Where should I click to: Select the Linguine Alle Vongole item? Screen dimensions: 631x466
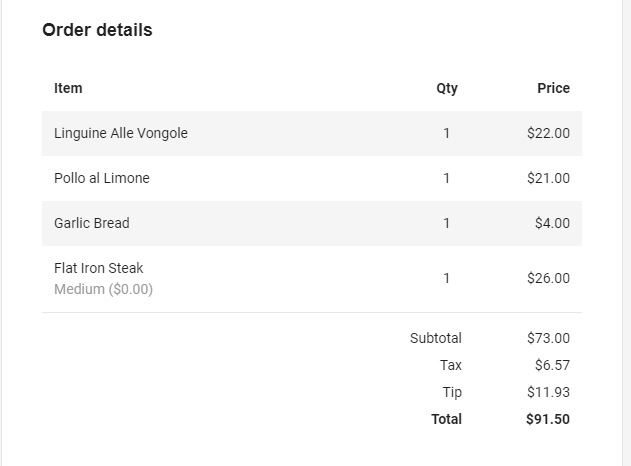point(121,133)
